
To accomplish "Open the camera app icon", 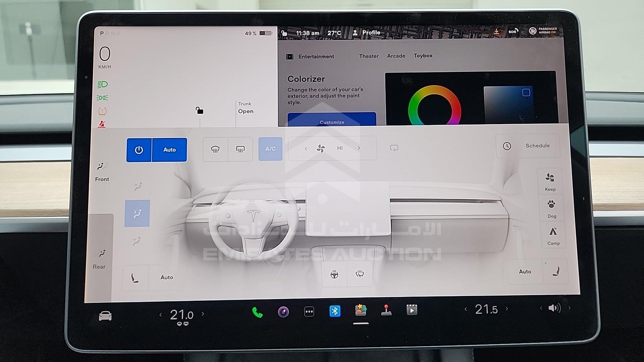I will (283, 312).
